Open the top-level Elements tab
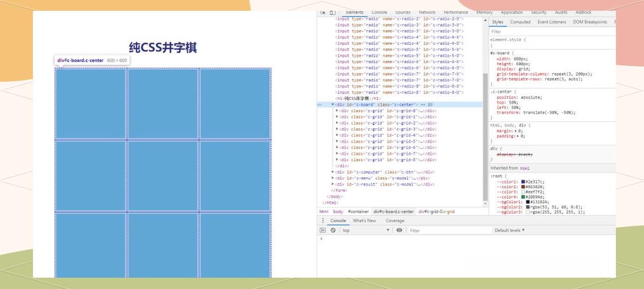This screenshot has width=644, height=289. click(355, 12)
